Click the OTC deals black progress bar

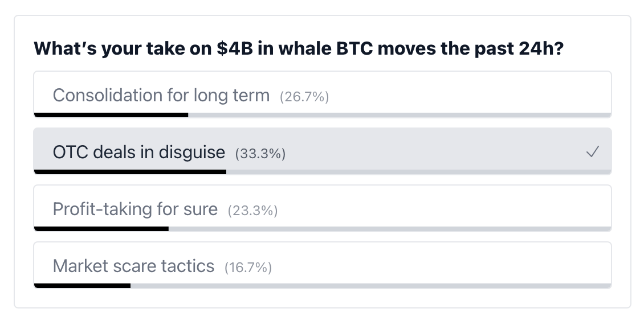(x=130, y=172)
